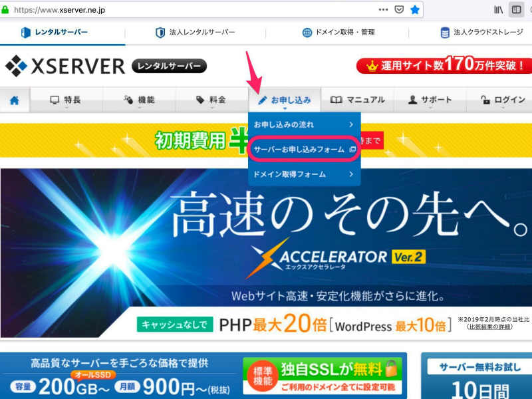
Task: Open the マニュアル navigation item
Action: [357, 100]
